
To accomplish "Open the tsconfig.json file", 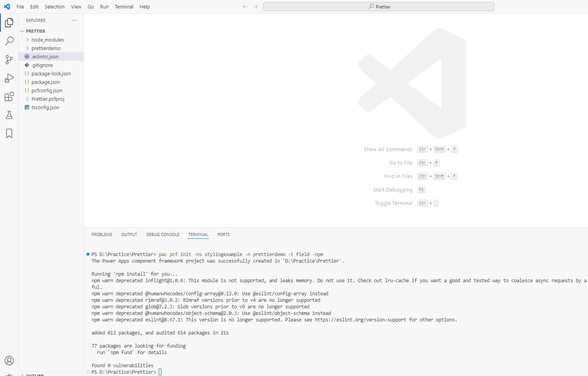I will coord(45,107).
